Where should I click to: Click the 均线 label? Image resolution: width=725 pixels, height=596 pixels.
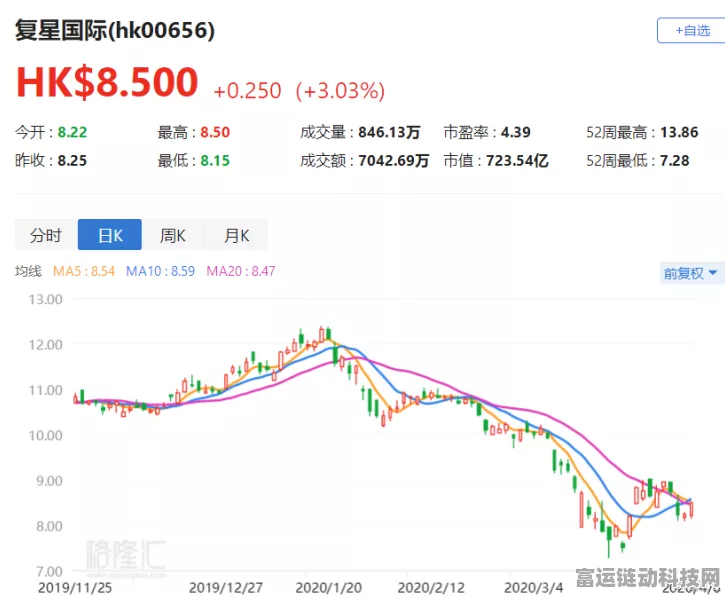pos(28,271)
